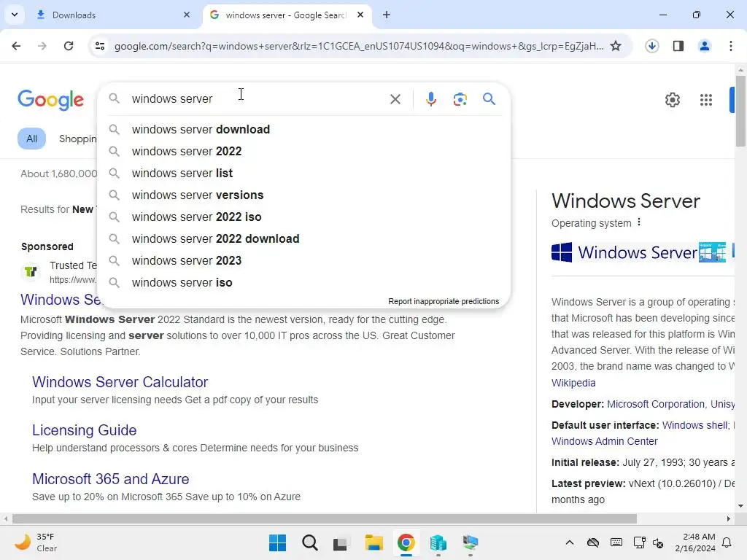
Task: Open the tab search dropdown arrow
Action: point(15,15)
